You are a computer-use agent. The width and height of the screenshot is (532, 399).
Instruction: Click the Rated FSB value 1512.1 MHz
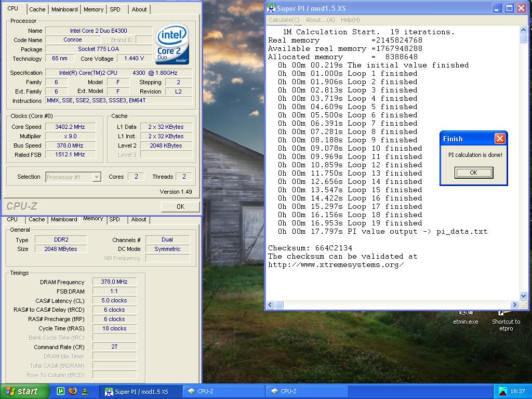(70, 154)
